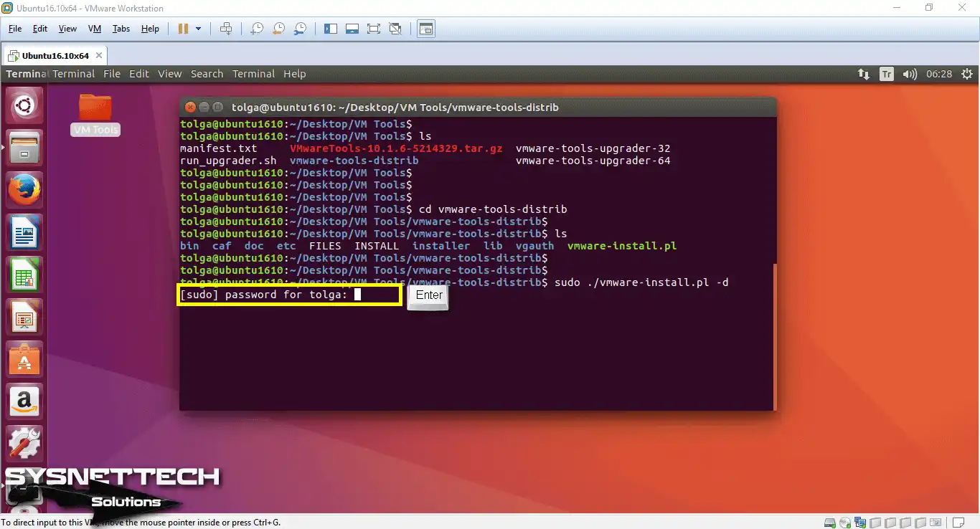Enter full screen mode in VMware
Image resolution: width=980 pixels, height=529 pixels.
[373, 28]
